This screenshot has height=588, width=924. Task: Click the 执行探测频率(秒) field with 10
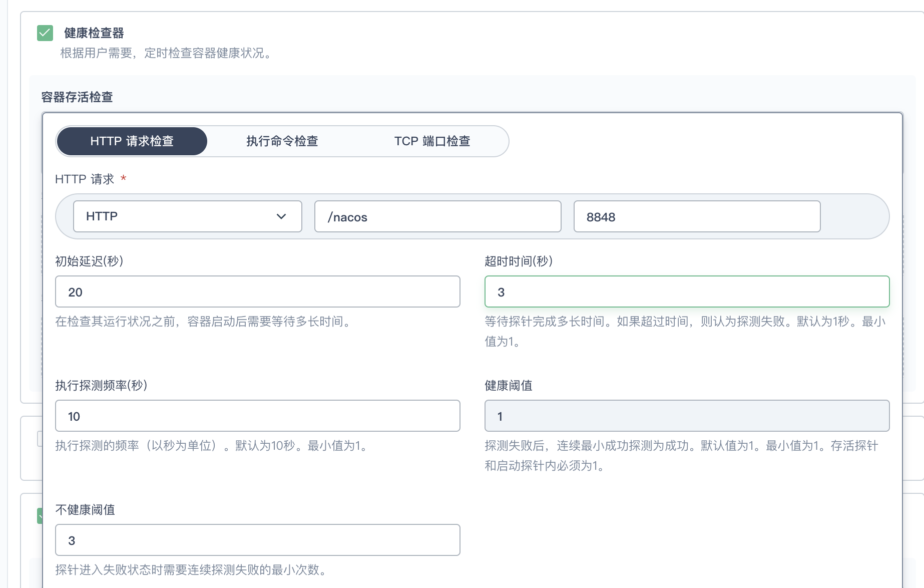coord(258,416)
